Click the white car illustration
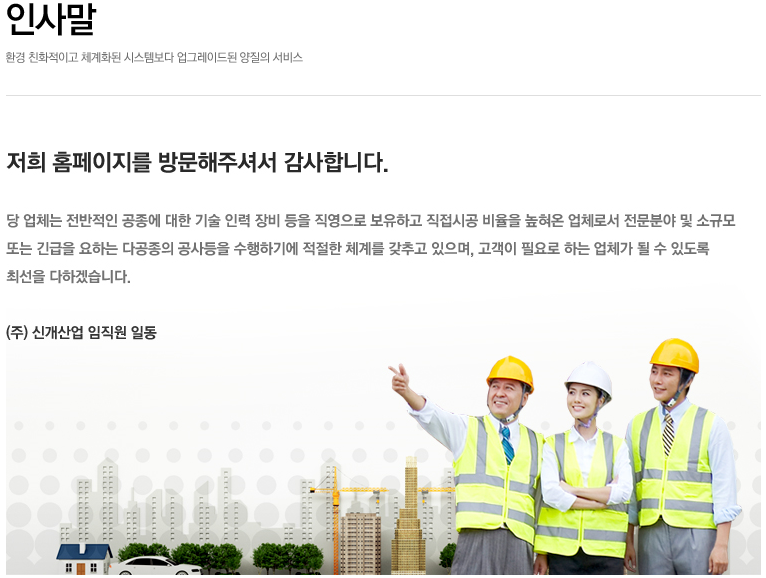 (x=155, y=566)
